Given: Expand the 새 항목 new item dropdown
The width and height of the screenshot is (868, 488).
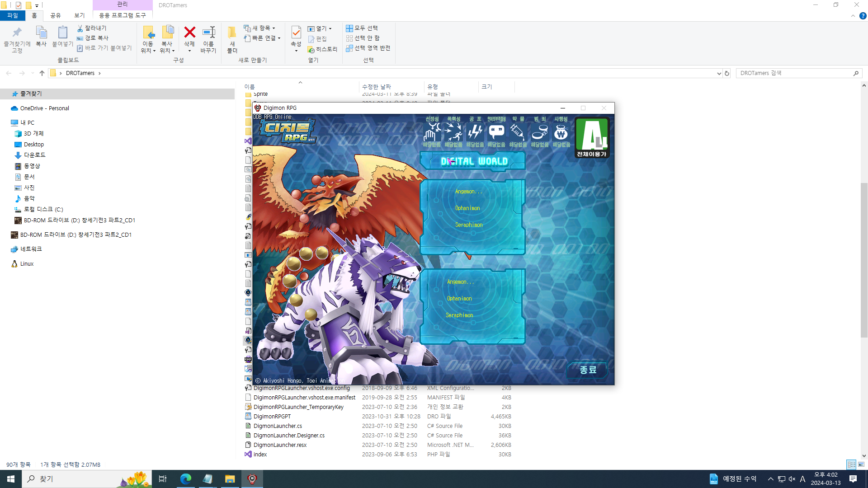Looking at the screenshot, I should click(x=260, y=28).
